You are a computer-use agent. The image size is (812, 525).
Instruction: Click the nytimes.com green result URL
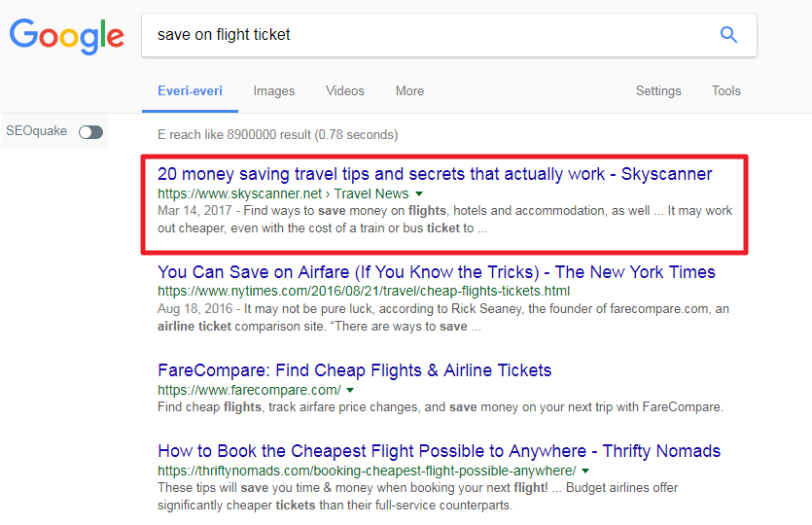tap(364, 292)
